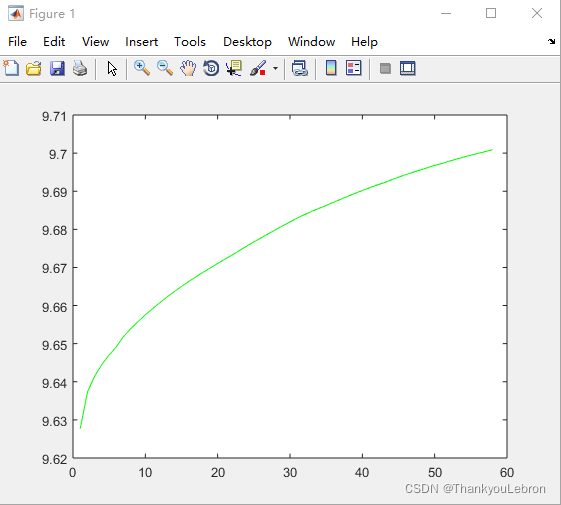This screenshot has height=505, width=561.
Task: Click the x-axis label 30
Action: (290, 472)
